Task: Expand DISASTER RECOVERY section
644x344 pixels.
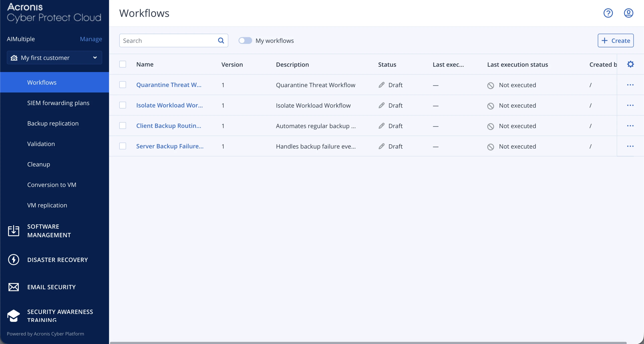Action: (x=58, y=260)
